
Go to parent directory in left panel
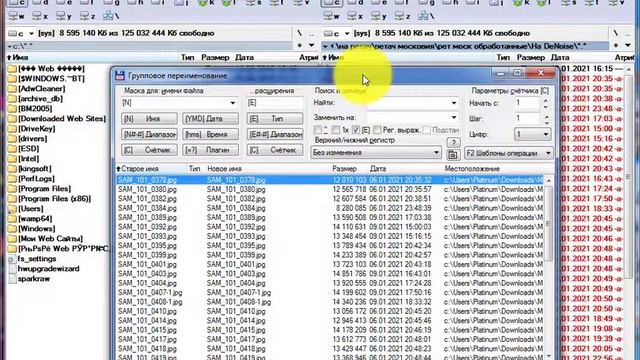point(311,33)
